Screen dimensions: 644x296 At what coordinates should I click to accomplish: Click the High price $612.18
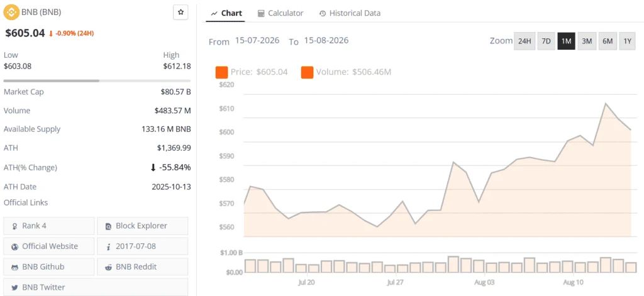pyautogui.click(x=177, y=66)
